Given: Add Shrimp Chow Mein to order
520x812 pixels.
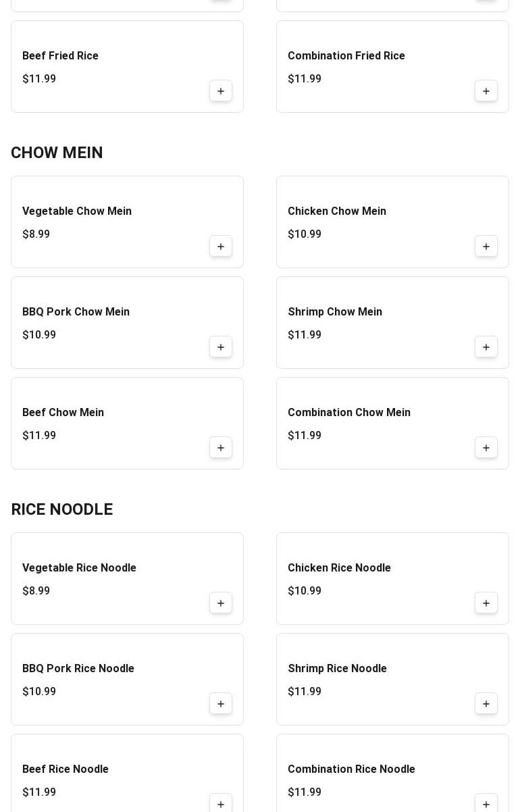Looking at the screenshot, I should (x=486, y=347).
